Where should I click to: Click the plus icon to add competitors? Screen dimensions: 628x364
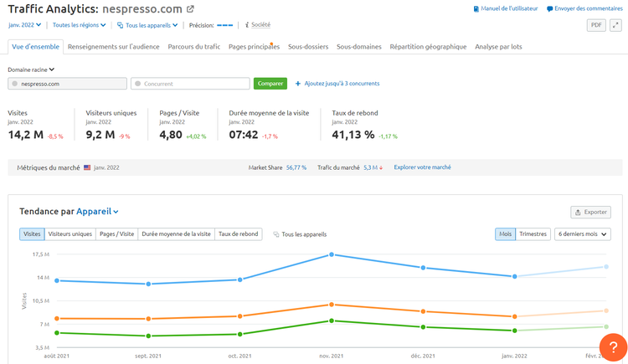(298, 84)
